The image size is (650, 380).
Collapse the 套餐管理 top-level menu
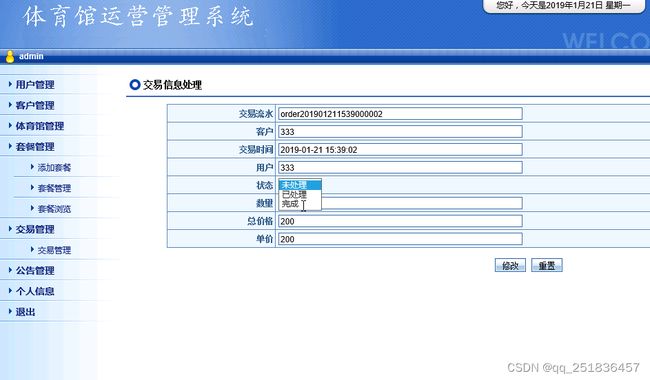coord(35,147)
